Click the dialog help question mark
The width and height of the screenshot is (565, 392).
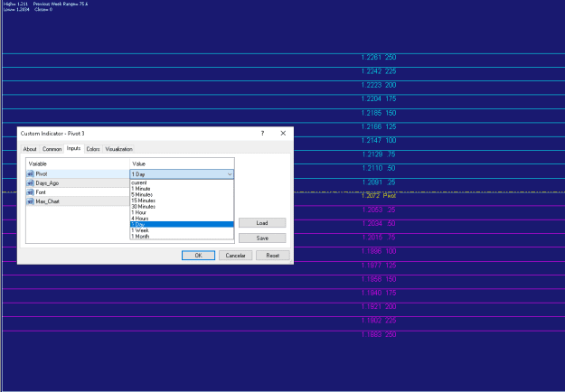pyautogui.click(x=262, y=133)
